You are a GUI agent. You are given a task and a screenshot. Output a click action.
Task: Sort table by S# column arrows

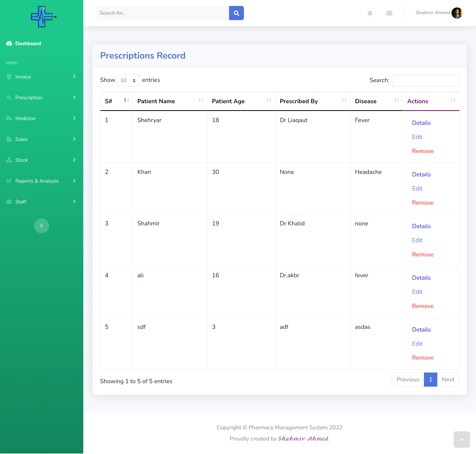(x=126, y=100)
